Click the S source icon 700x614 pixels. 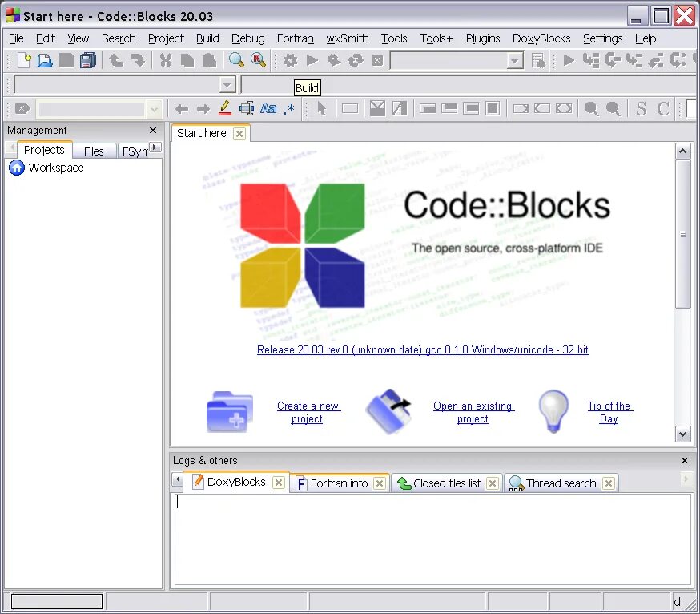(641, 108)
